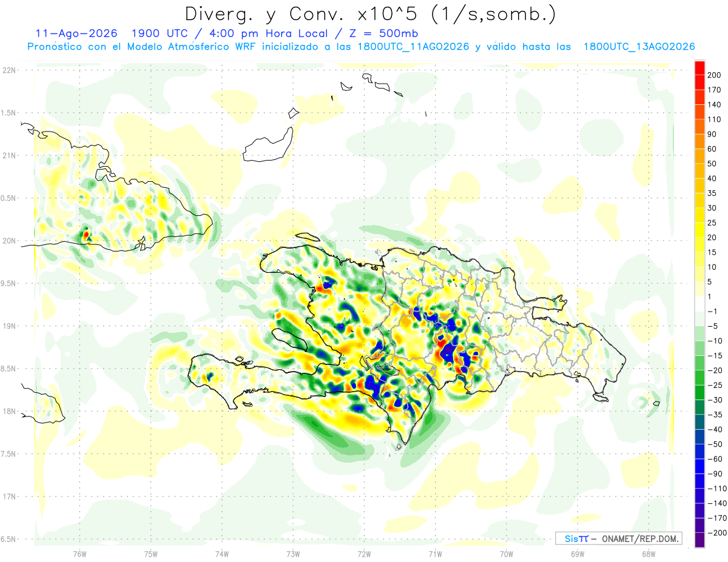Image resolution: width=728 pixels, height=562 pixels.
Task: Click the positive '30' colorbar value
Action: [712, 208]
